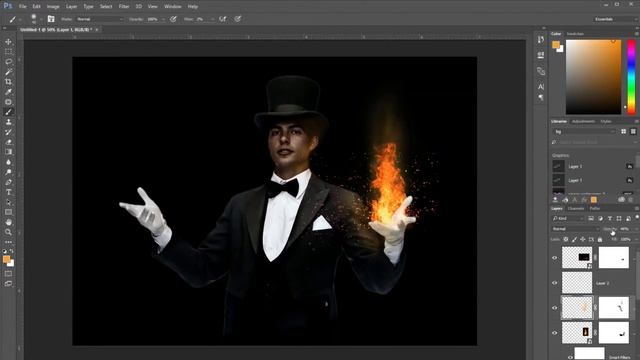Image resolution: width=640 pixels, height=360 pixels.
Task: Toggle Lock image pixels brush icon
Action: click(x=574, y=239)
